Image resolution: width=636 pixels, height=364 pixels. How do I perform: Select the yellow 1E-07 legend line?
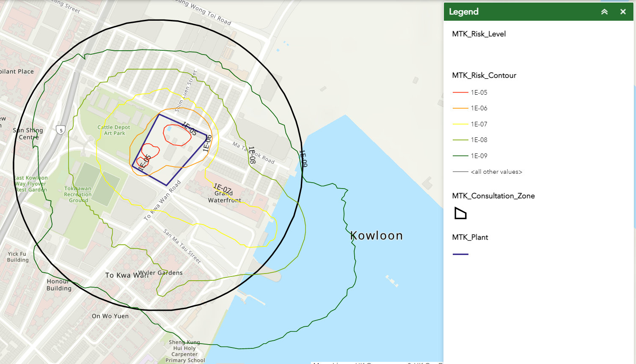click(460, 124)
